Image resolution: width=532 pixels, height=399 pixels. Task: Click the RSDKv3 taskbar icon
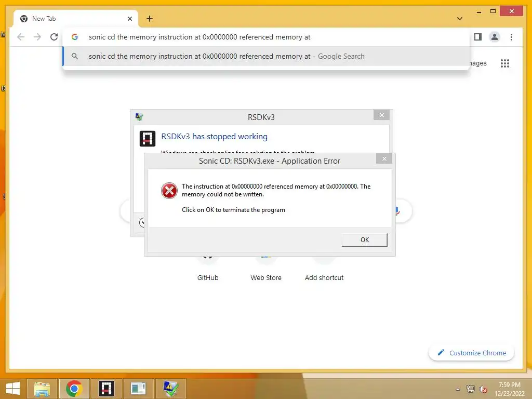(x=106, y=389)
